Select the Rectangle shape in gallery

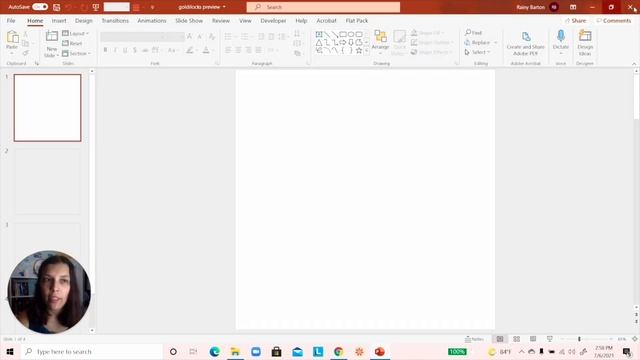click(343, 34)
